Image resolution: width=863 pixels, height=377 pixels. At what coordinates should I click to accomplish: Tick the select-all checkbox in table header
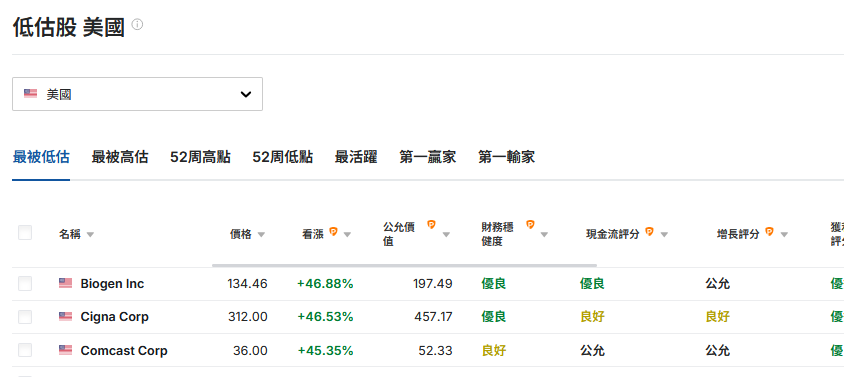tap(25, 233)
